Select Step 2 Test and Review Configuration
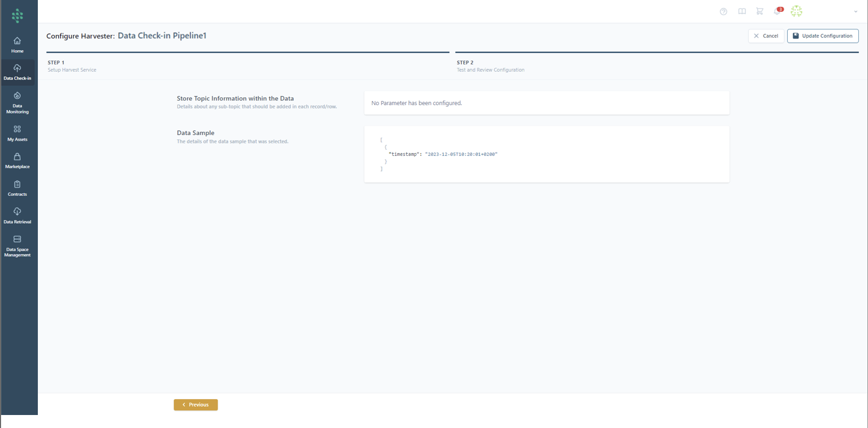The height and width of the screenshot is (428, 868). click(x=490, y=66)
